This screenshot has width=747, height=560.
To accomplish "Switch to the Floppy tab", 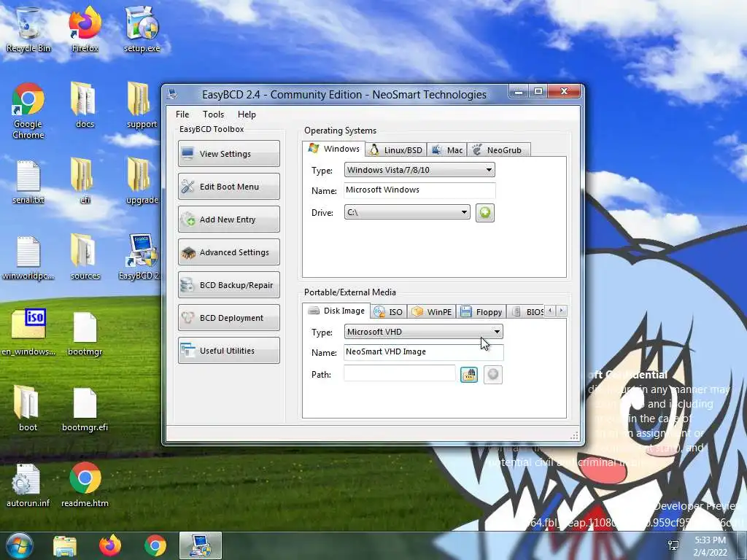I will click(x=481, y=312).
